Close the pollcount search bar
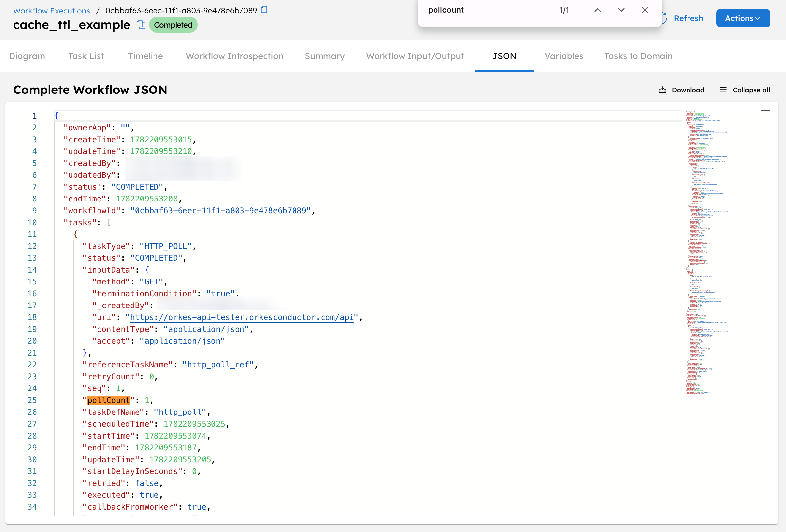Image resolution: width=786 pixels, height=532 pixels. [x=645, y=10]
